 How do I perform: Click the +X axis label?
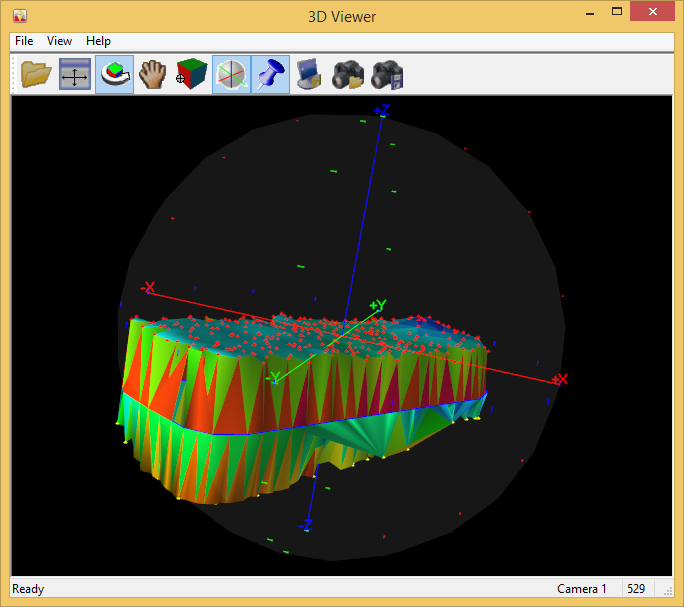(560, 379)
